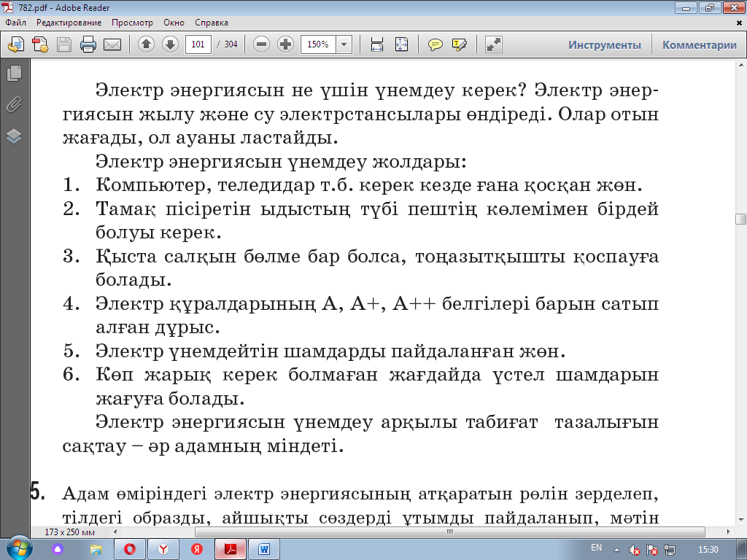Click the list item "Электр үнемдейтін шамдарды пайдаланған жөн."

330,351
